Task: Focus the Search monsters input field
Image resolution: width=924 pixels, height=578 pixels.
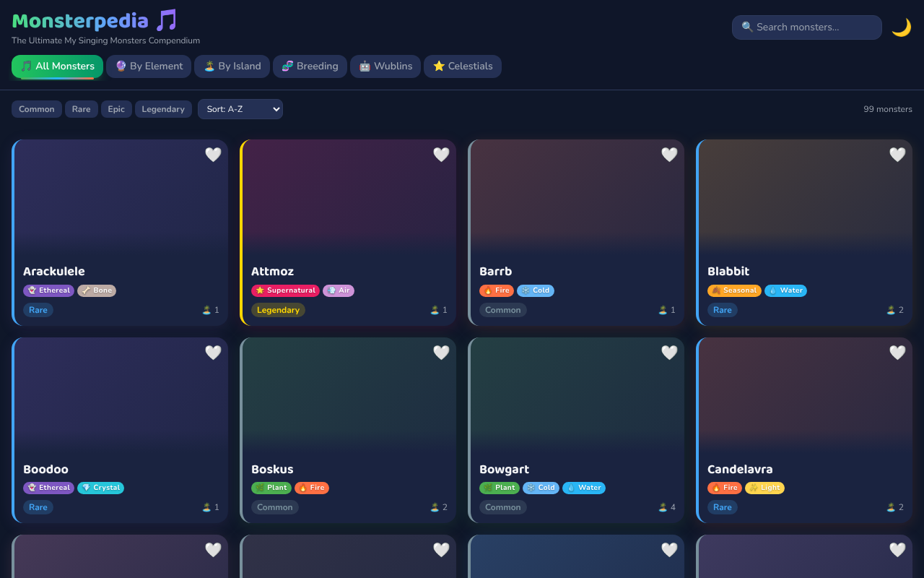Action: click(x=807, y=27)
